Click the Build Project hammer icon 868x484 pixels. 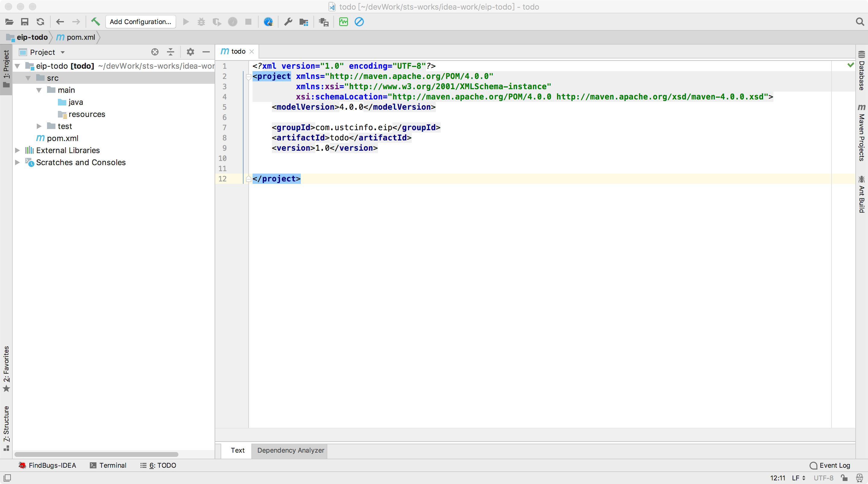[x=95, y=22]
